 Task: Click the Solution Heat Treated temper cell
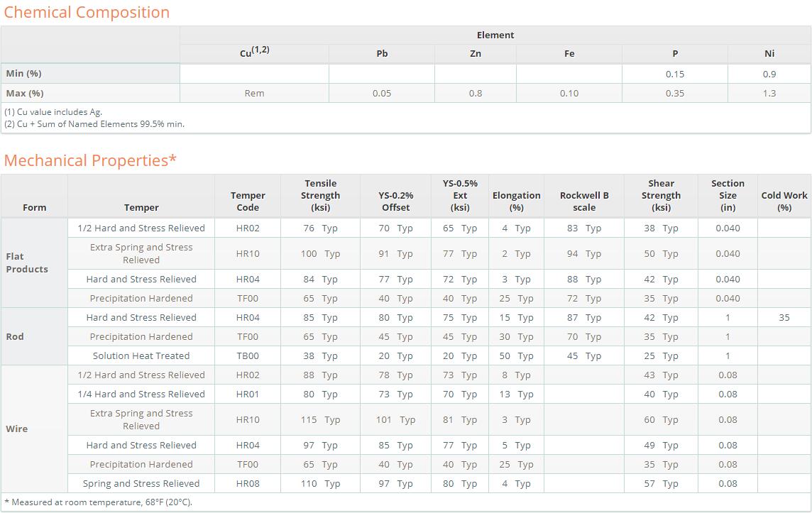click(141, 355)
